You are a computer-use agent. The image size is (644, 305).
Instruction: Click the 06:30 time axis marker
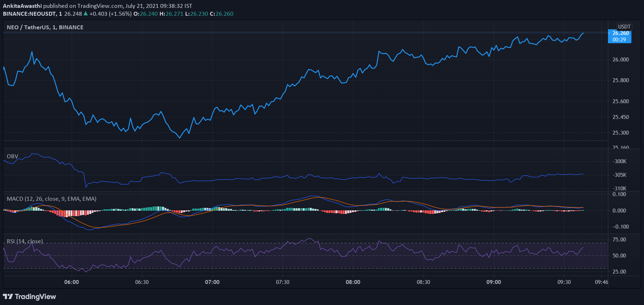pos(142,282)
